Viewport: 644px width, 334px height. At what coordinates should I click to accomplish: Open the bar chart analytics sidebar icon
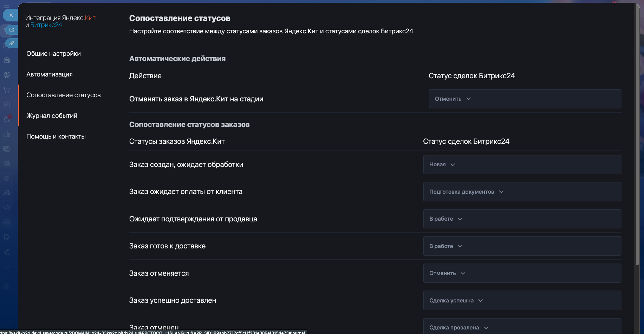tap(7, 134)
